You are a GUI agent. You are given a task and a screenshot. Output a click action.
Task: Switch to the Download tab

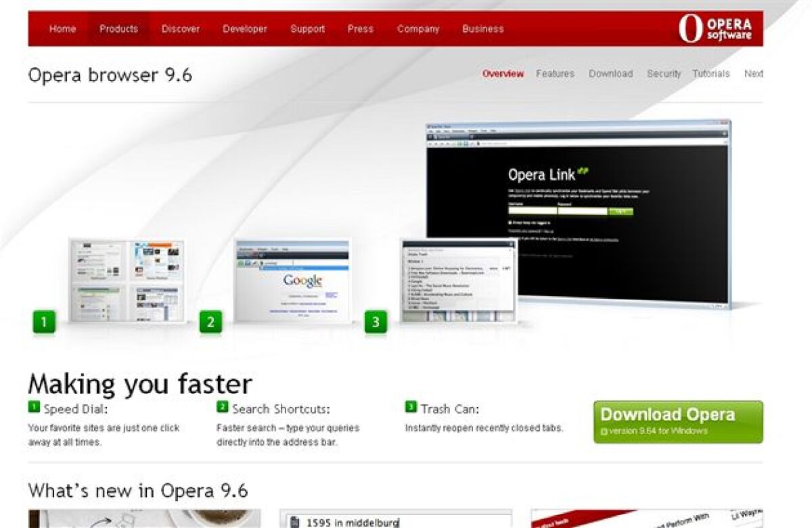[610, 74]
